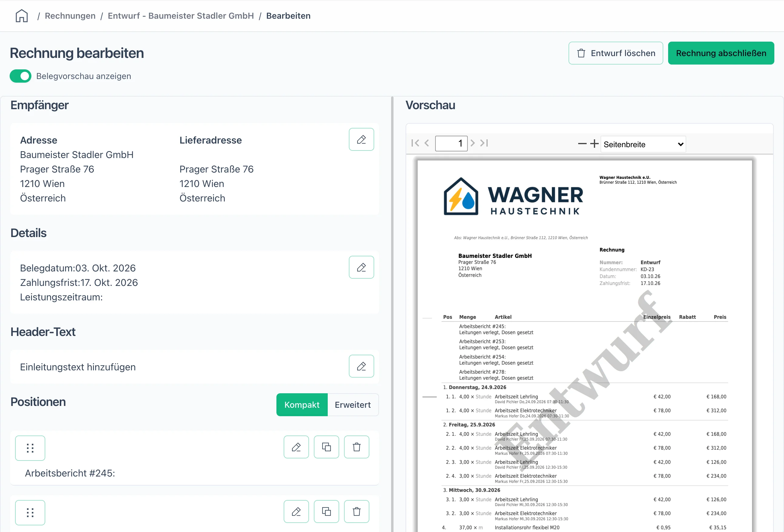Duplicate the Arbeitsbericht #245 position
Screen dimensions: 784x532
(326, 447)
